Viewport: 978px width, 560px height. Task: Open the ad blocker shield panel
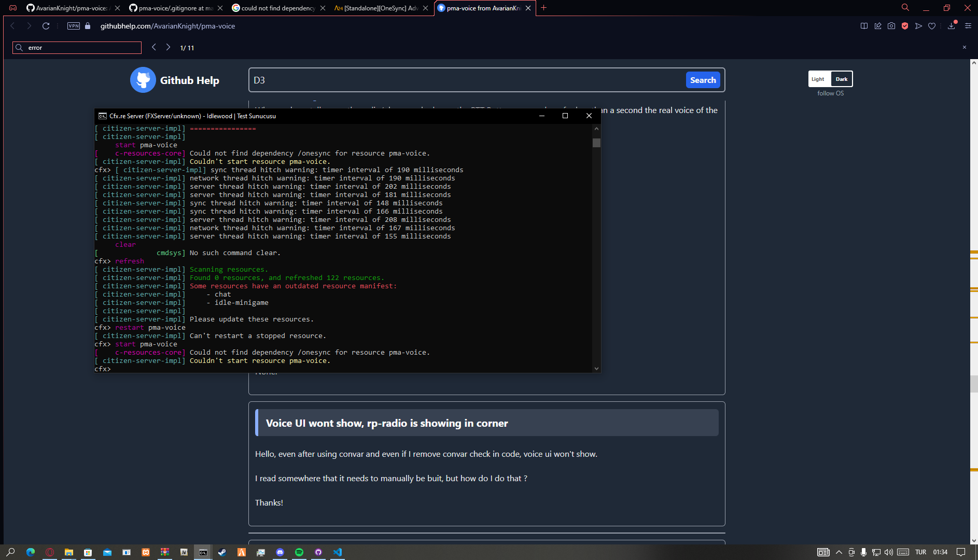(x=905, y=26)
